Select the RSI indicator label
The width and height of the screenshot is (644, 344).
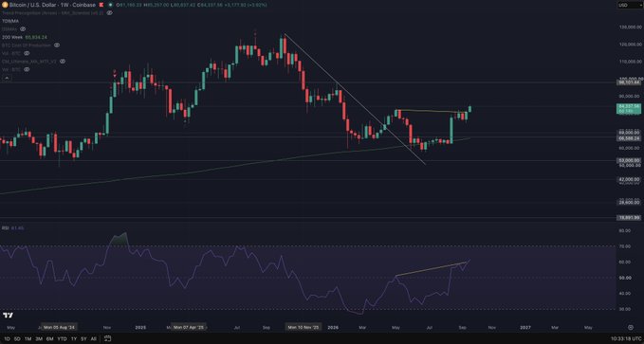pos(6,227)
